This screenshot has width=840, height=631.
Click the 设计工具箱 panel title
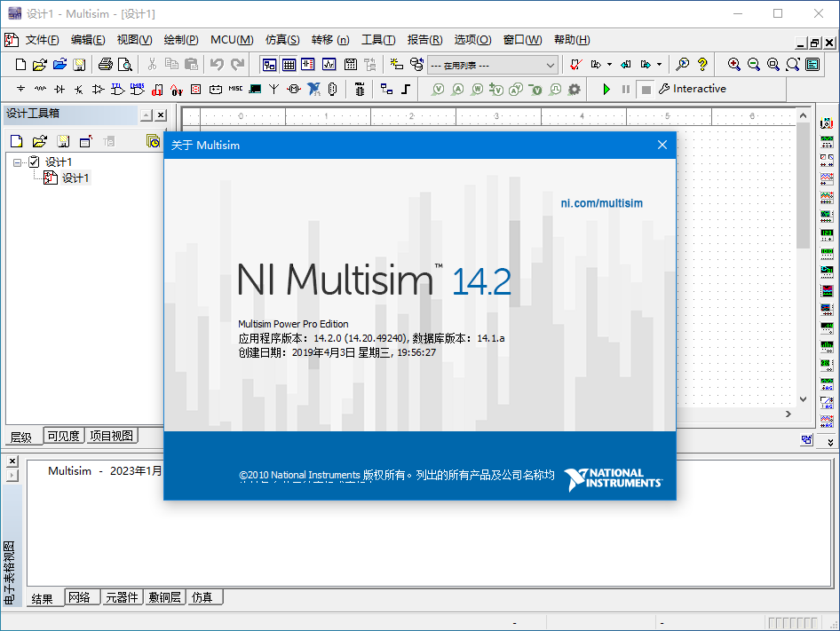point(33,114)
